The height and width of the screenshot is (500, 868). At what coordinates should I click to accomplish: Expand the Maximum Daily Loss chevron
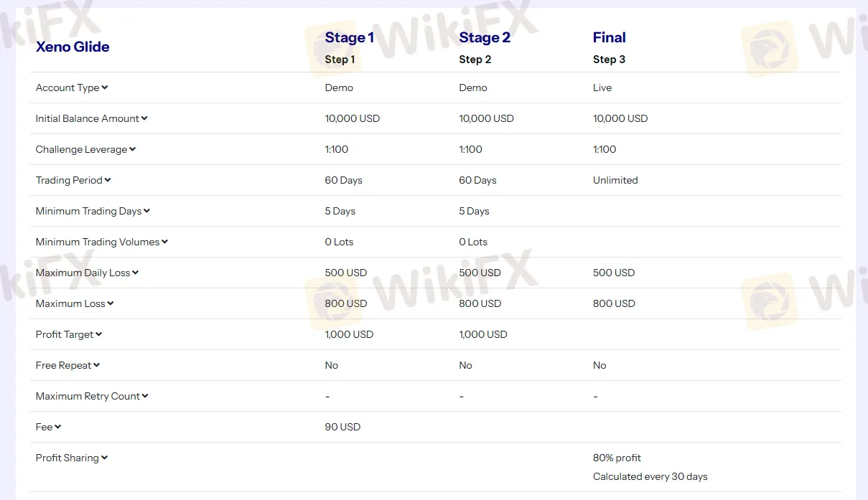coord(135,273)
